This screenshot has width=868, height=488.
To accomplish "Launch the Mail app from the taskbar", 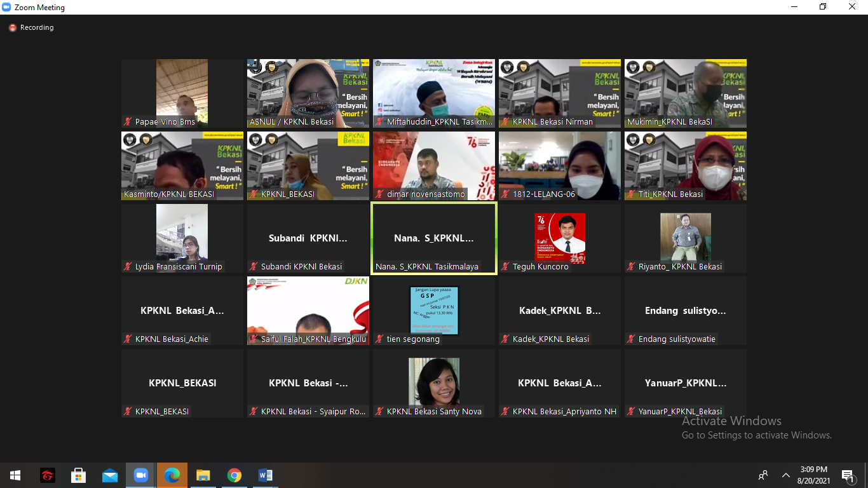I will pos(109,475).
